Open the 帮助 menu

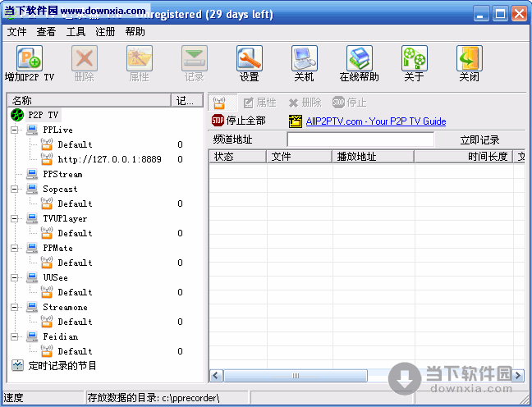point(135,32)
